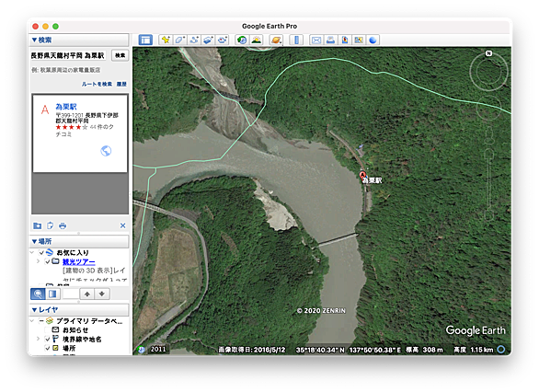Image resolution: width=539 pixels, height=392 pixels.
Task: Copy search results to My Places folder
Action: [37, 225]
